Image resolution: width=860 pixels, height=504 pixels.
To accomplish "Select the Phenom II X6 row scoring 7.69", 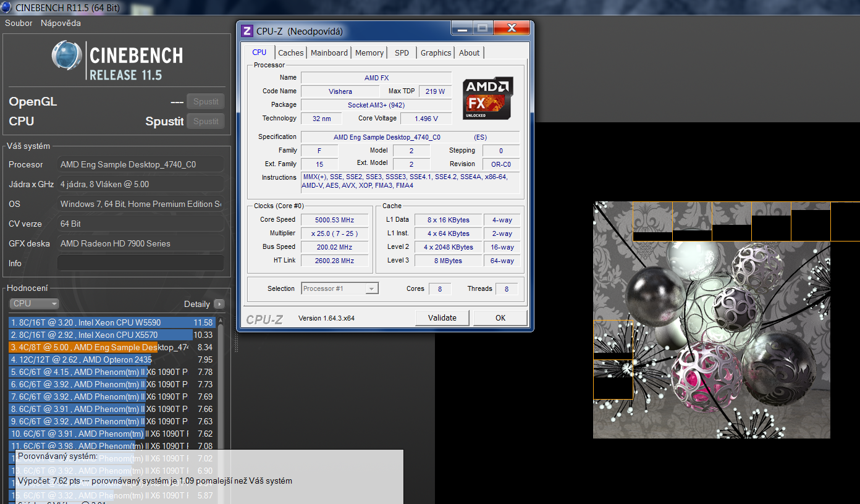I will click(112, 397).
